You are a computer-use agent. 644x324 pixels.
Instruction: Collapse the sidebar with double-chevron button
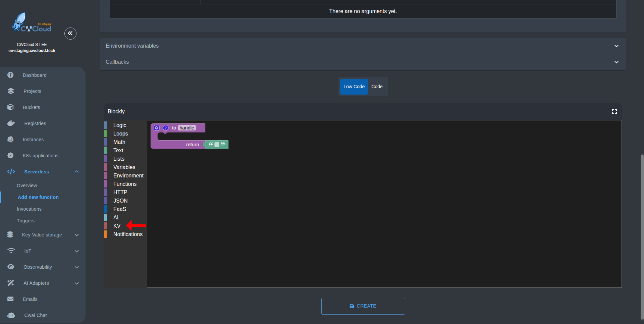70,34
